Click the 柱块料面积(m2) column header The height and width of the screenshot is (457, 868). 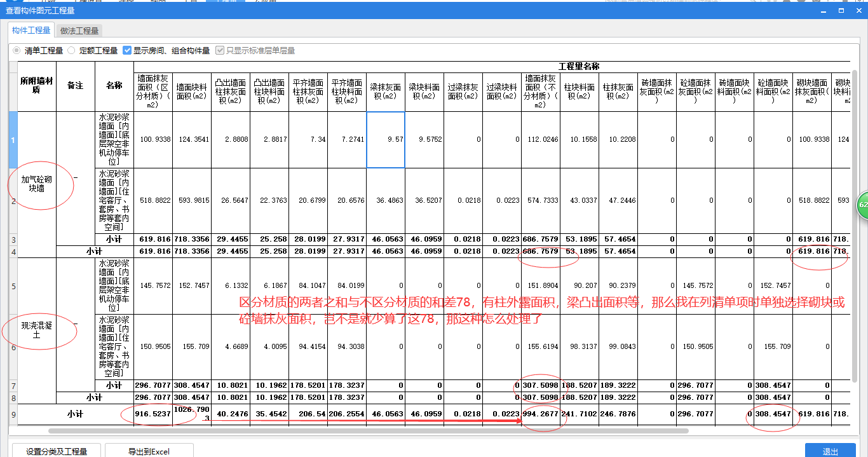580,92
